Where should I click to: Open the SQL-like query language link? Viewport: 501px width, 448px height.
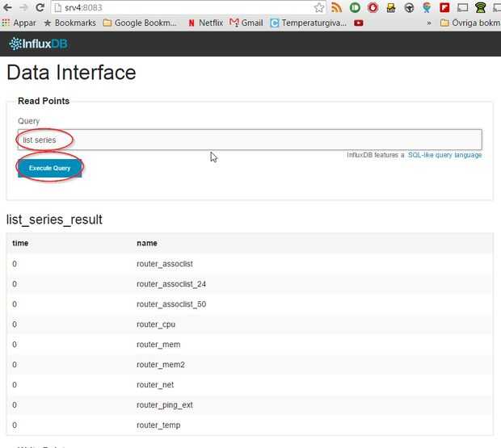coord(444,155)
